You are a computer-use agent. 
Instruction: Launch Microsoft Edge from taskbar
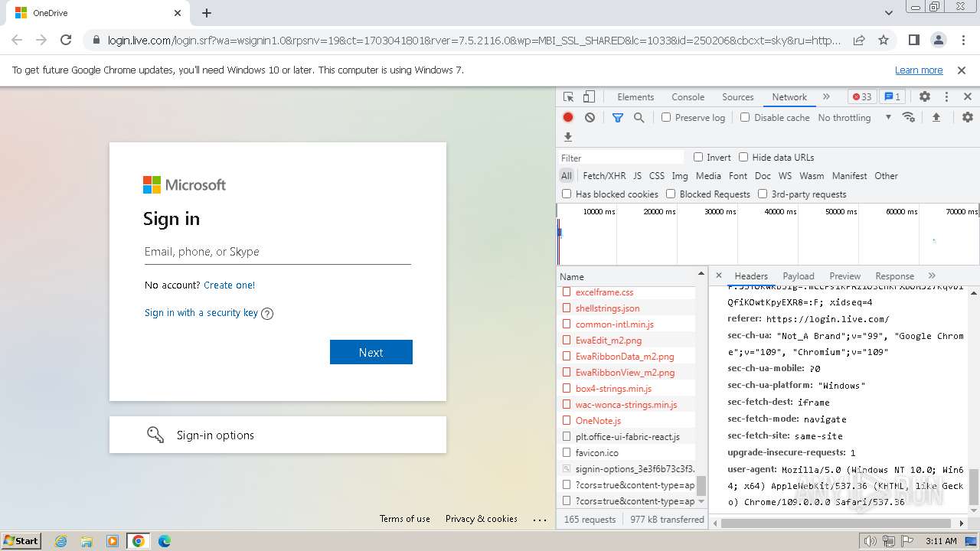point(164,541)
